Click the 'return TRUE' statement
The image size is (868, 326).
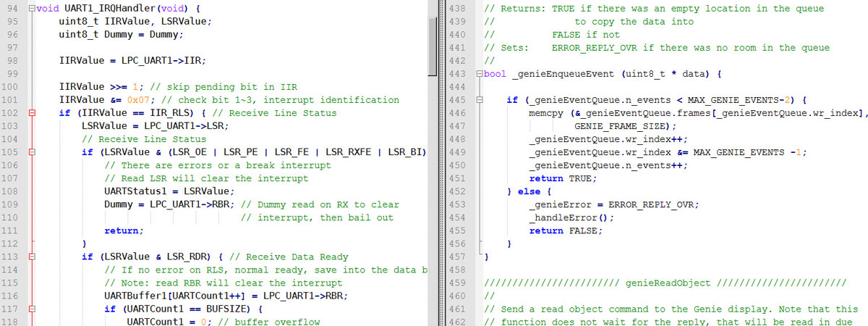[x=563, y=178]
